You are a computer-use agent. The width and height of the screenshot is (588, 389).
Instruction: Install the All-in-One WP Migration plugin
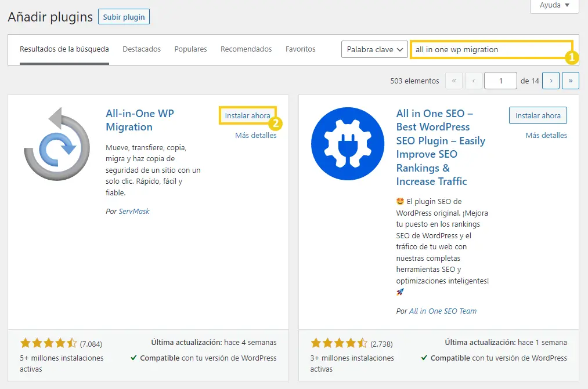[x=247, y=116]
